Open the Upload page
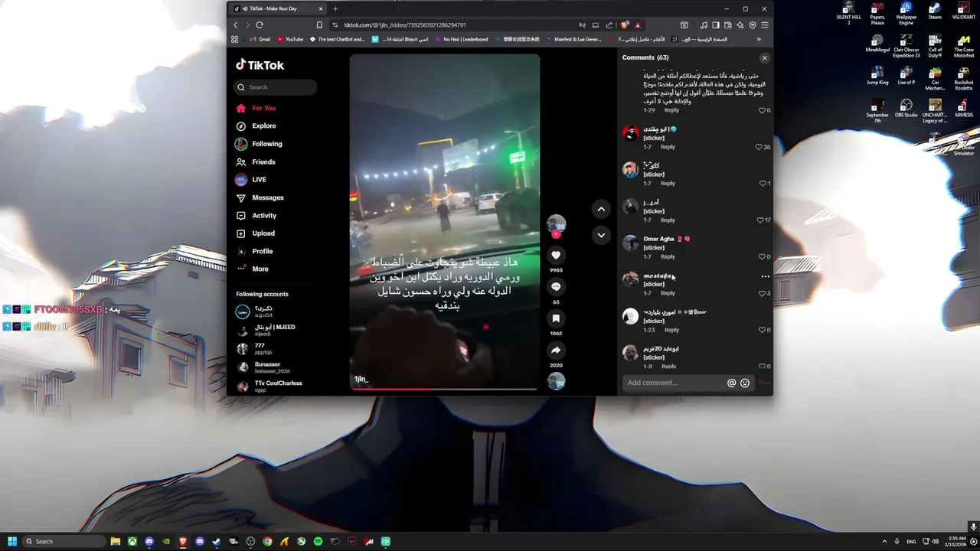980x551 pixels. tap(256, 233)
